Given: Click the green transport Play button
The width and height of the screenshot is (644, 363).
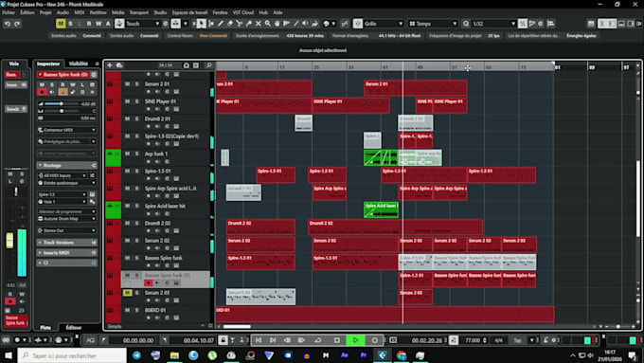Looking at the screenshot, I should pyautogui.click(x=356, y=340).
